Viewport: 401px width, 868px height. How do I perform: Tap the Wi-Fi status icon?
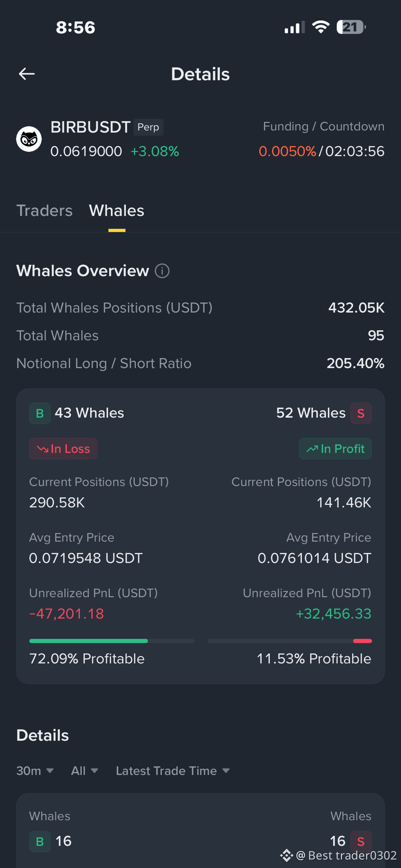[320, 27]
